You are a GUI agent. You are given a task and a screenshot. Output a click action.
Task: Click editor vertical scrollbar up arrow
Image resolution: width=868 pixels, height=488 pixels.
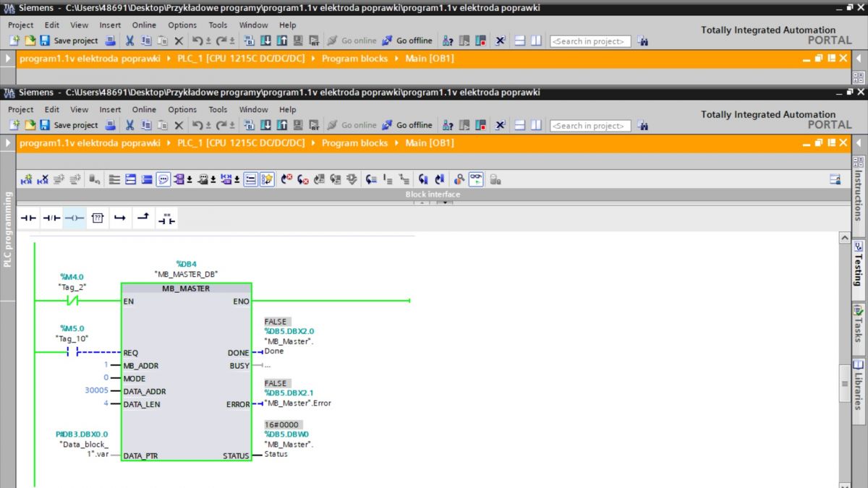coord(844,237)
